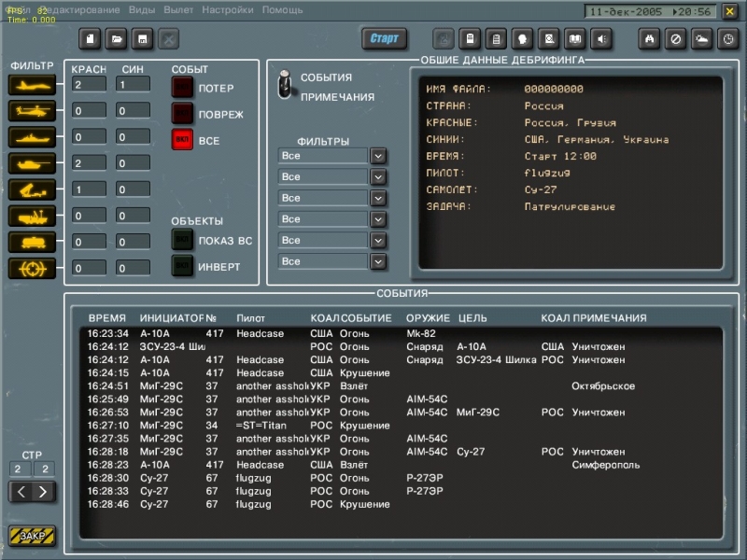
Task: Toggle the ПОВРЕЖ events switch
Action: point(182,114)
